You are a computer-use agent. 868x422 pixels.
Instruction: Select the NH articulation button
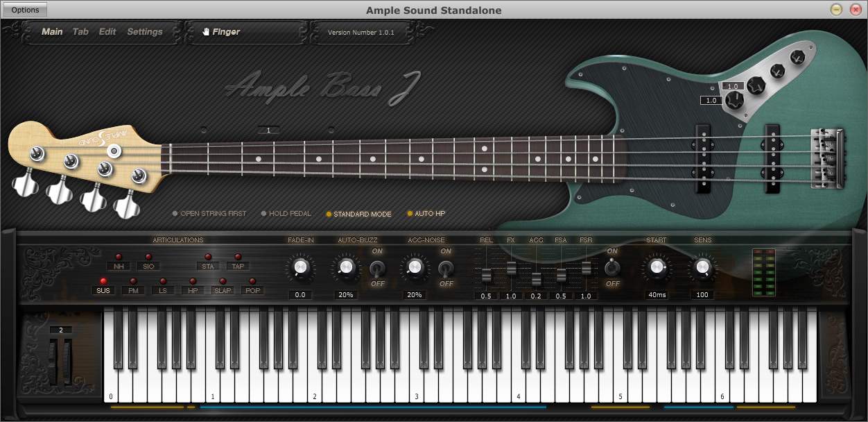coord(119,266)
